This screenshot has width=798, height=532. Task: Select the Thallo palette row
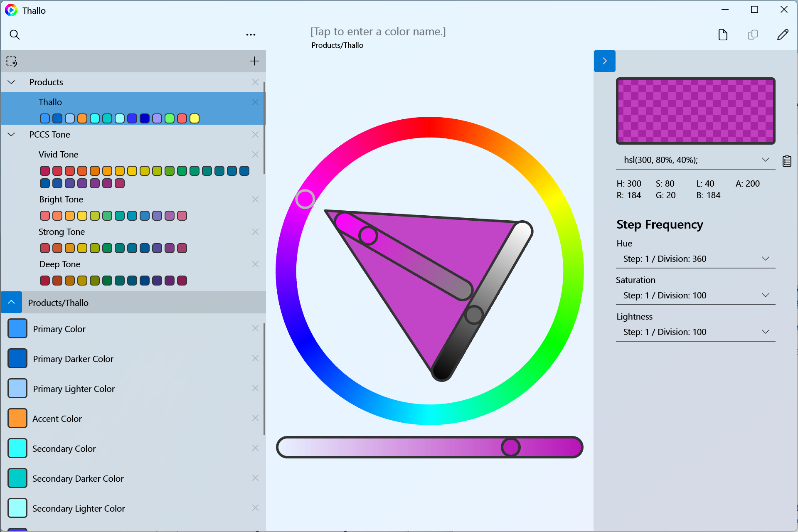tap(132, 108)
